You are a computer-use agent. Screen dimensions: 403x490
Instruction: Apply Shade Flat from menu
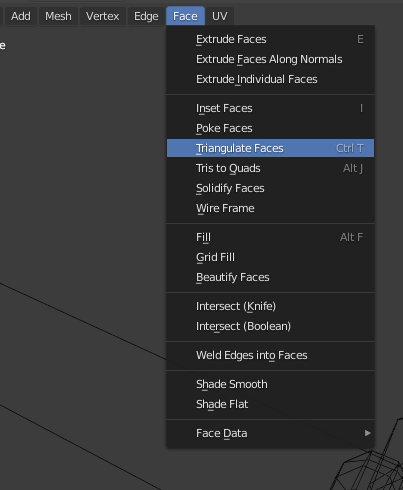[x=270, y=404]
